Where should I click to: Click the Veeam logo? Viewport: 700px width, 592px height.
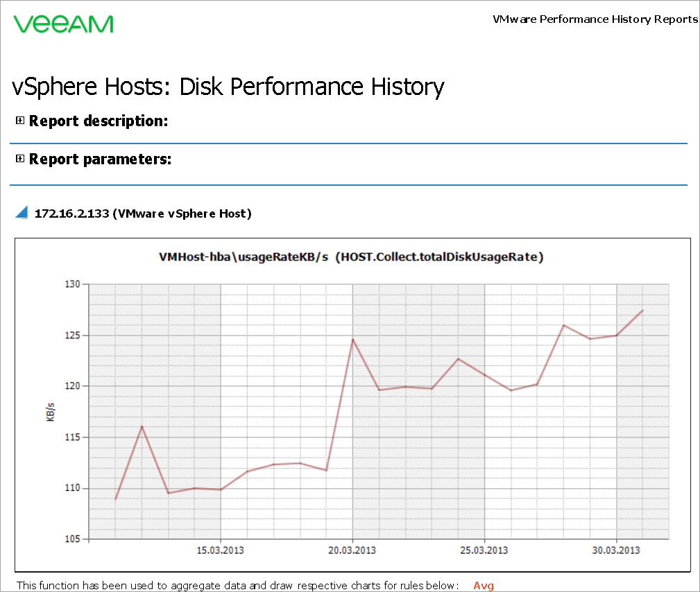click(63, 23)
